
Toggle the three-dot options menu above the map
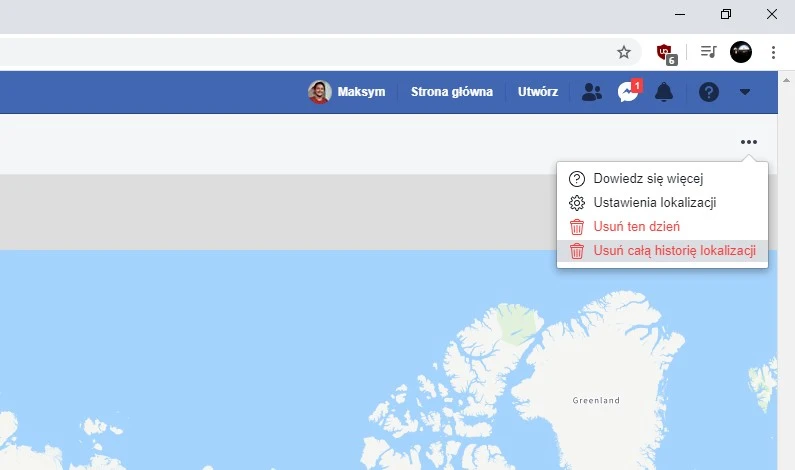click(749, 142)
